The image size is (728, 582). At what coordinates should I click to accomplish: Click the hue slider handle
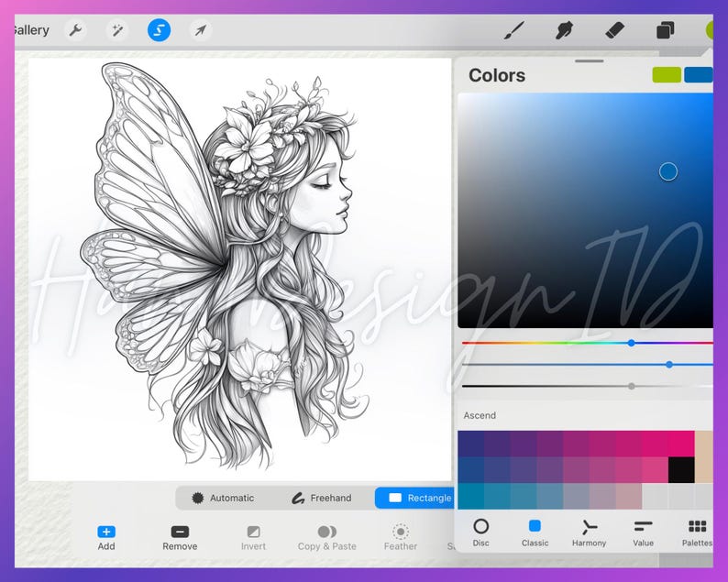[x=631, y=343]
